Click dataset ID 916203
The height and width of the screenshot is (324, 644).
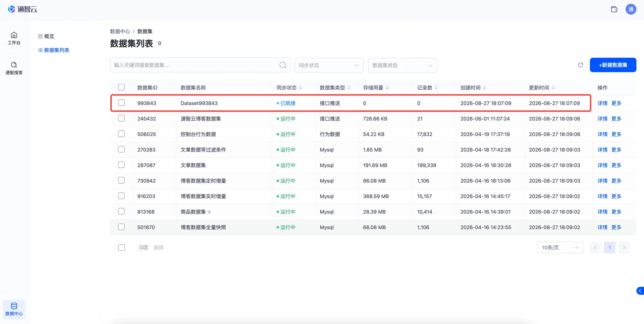click(x=146, y=196)
